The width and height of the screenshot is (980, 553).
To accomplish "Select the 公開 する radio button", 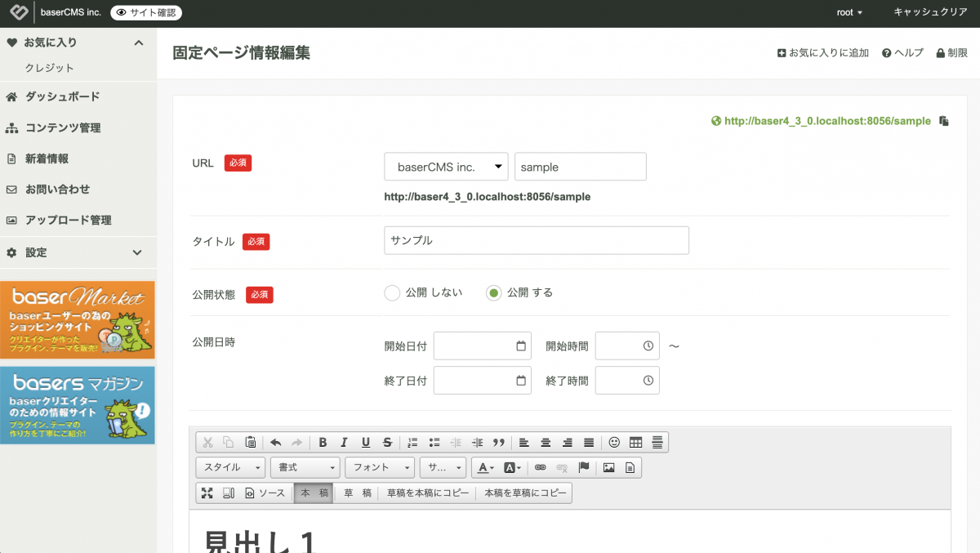I will point(493,293).
